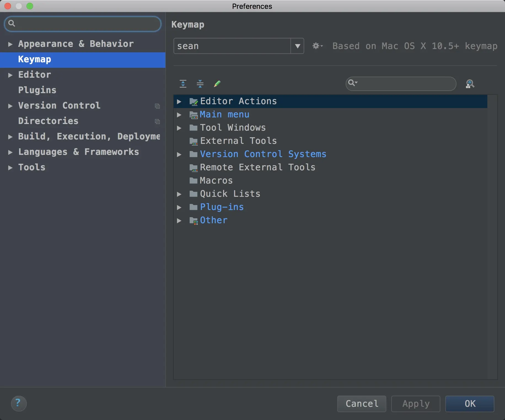Expand Languages & Frameworks section
Viewport: 505px width, 420px height.
pos(10,152)
